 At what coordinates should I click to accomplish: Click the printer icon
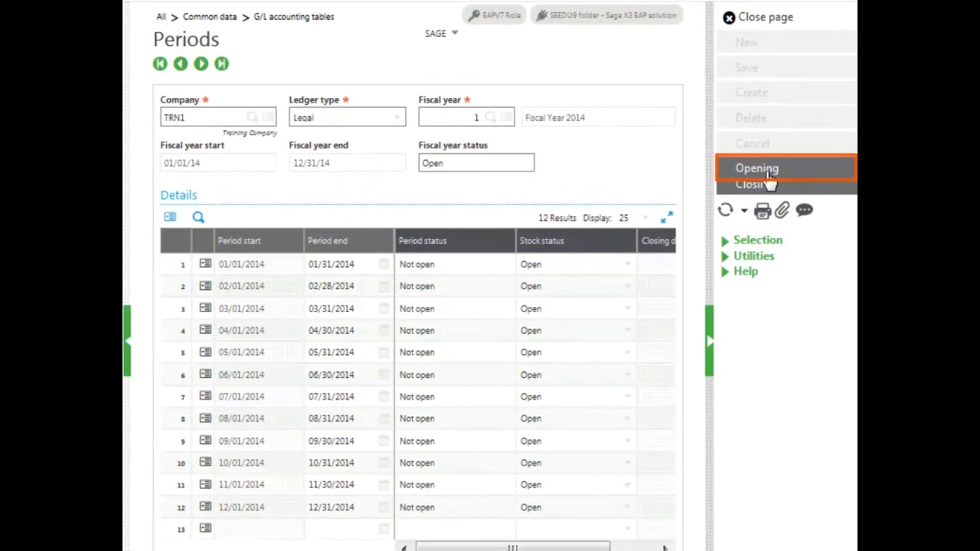763,210
